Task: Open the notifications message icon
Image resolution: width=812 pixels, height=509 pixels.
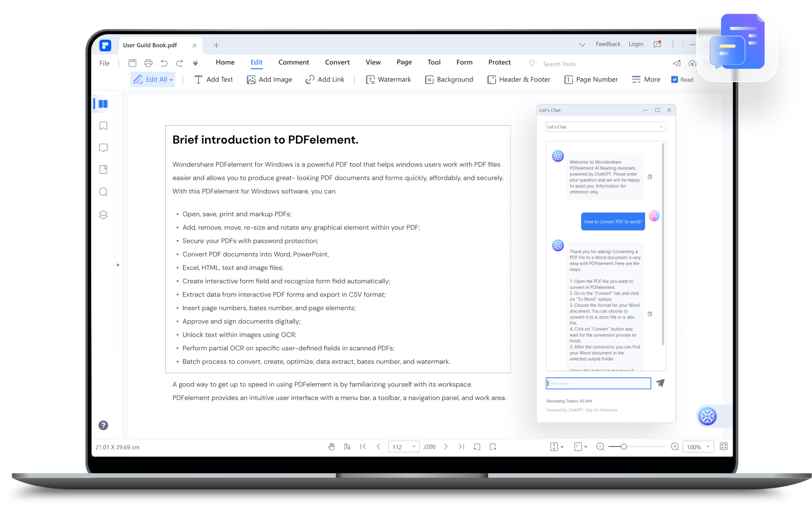Action: point(657,44)
